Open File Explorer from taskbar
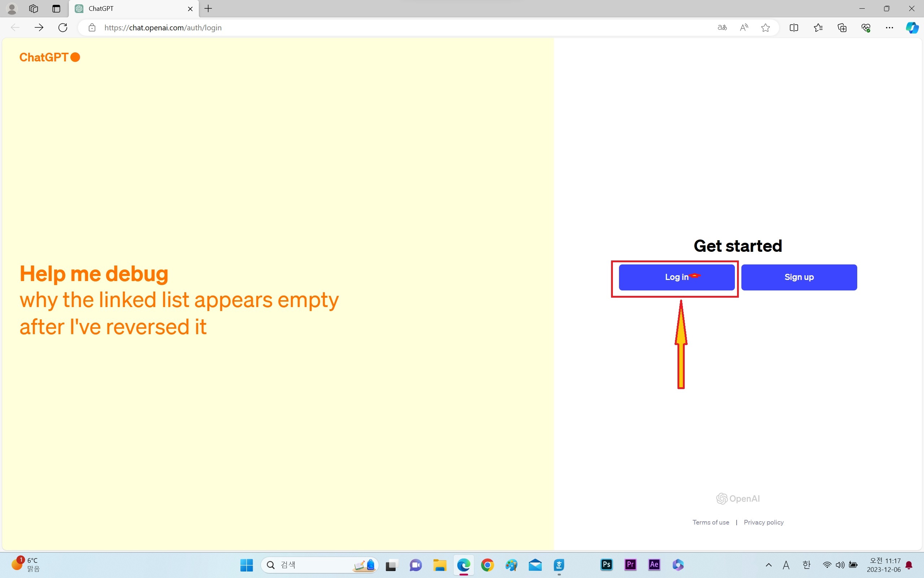This screenshot has height=578, width=924. 440,565
